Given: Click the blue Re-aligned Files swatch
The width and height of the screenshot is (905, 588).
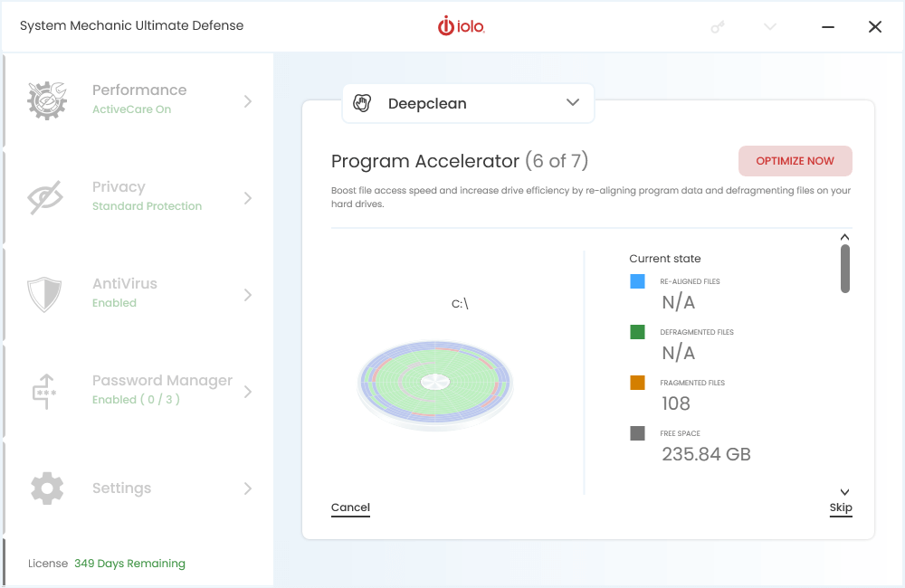Looking at the screenshot, I should 637,281.
